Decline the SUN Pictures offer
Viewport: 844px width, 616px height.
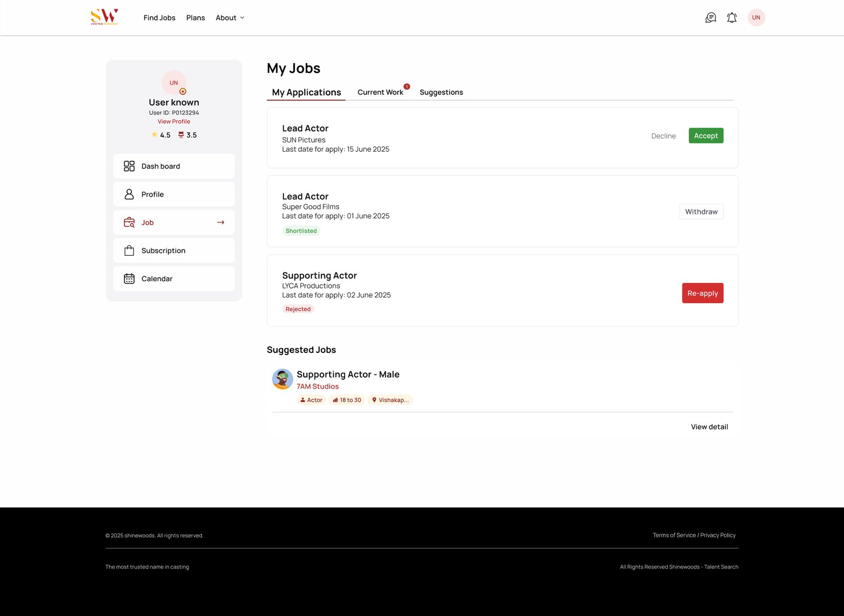pyautogui.click(x=664, y=136)
